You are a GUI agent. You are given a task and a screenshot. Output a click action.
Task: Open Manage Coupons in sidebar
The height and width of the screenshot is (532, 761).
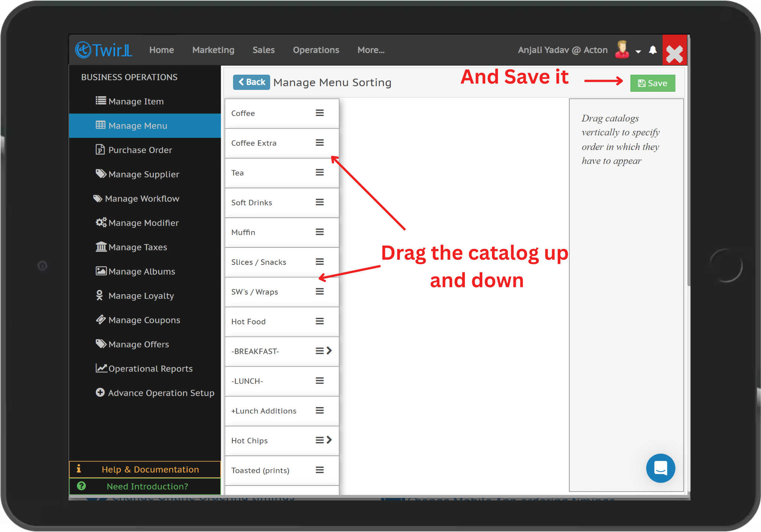pyautogui.click(x=145, y=320)
